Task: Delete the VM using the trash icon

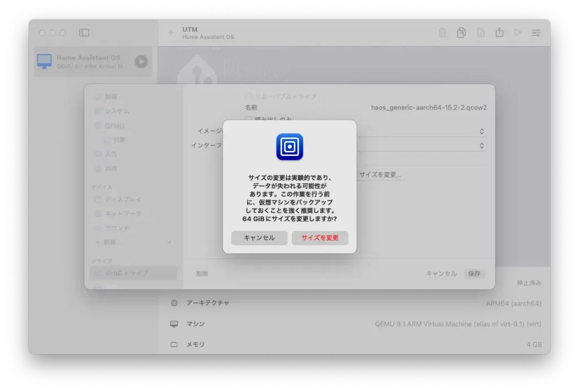Action: click(442, 32)
